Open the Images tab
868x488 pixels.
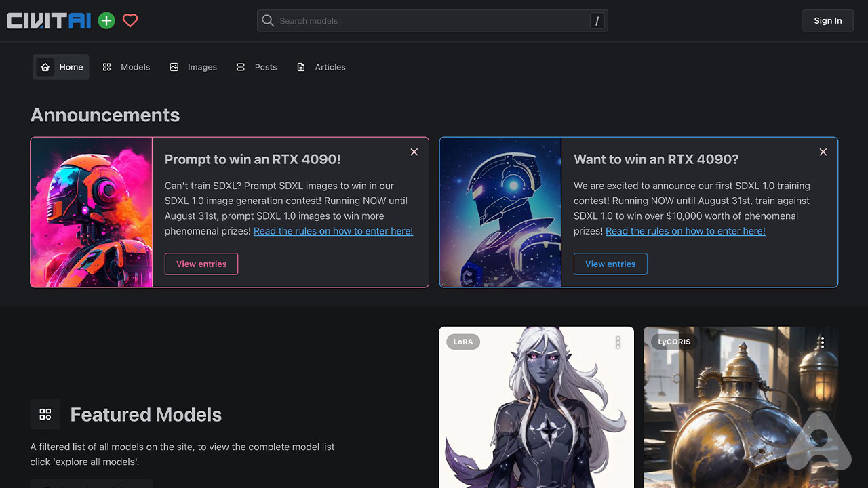[x=194, y=67]
